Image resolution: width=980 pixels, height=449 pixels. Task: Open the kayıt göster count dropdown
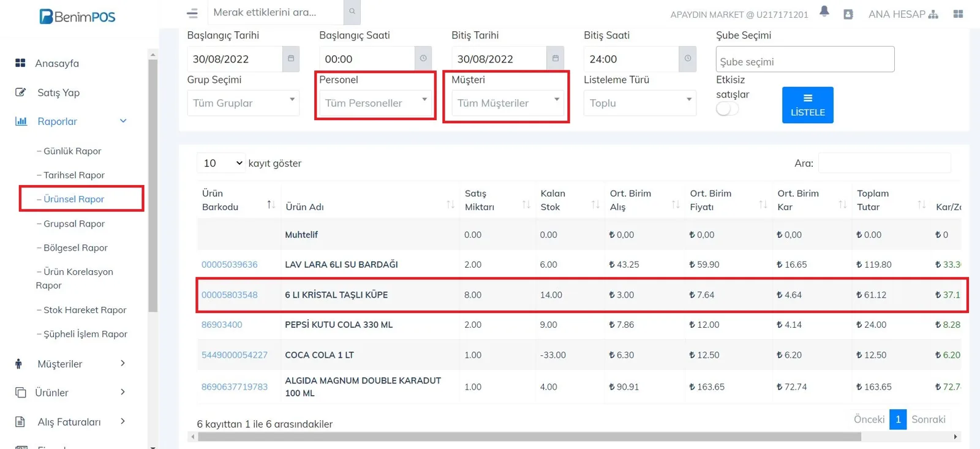[x=222, y=164]
